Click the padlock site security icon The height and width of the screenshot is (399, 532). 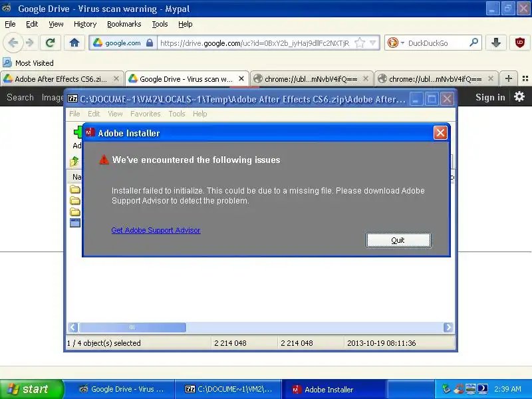point(149,43)
